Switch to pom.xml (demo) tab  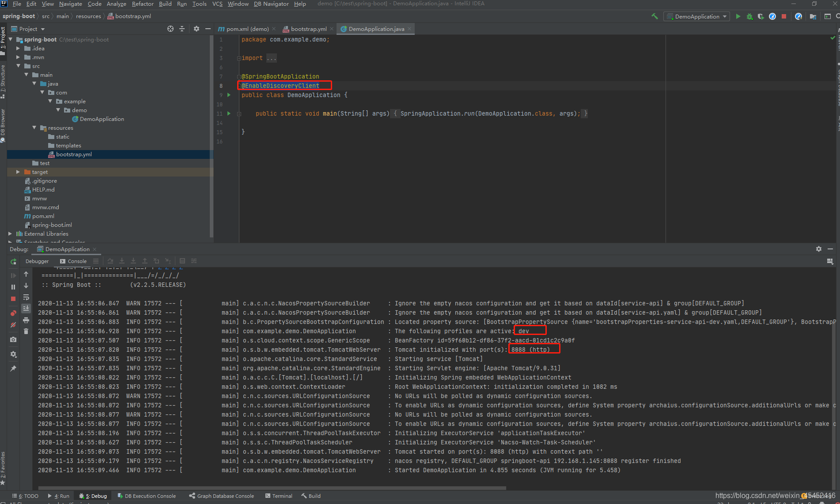(247, 29)
